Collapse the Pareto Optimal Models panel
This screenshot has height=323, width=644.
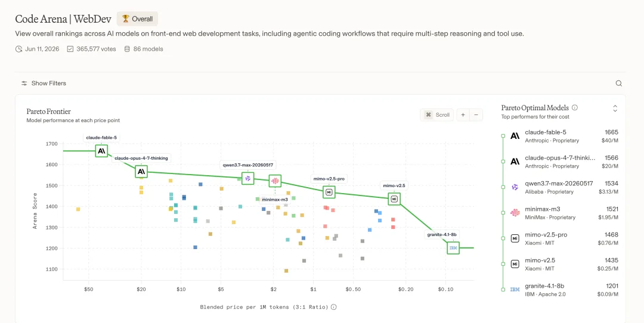coord(615,108)
